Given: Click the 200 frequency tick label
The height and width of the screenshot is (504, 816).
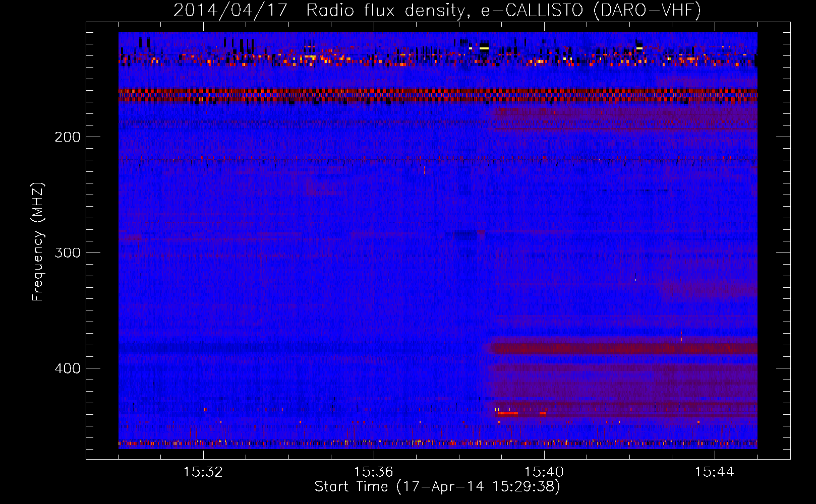Looking at the screenshot, I should click(68, 137).
